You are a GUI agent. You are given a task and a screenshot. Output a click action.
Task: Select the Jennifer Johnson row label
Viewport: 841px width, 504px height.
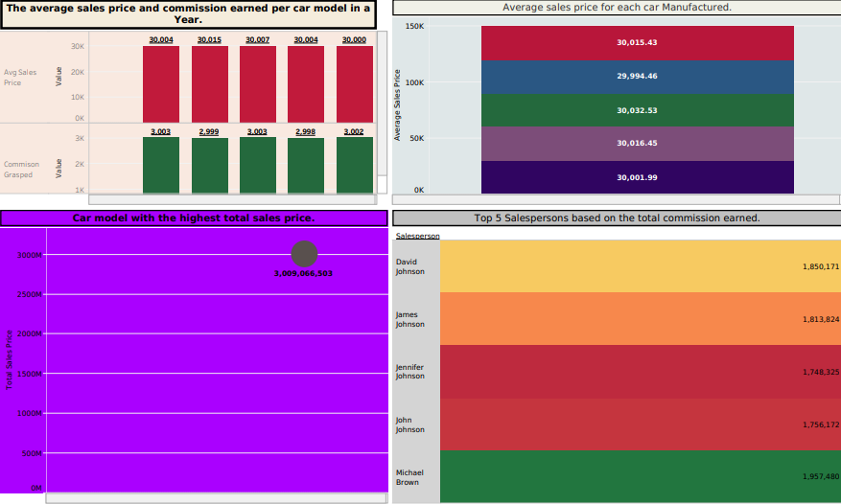(x=410, y=372)
